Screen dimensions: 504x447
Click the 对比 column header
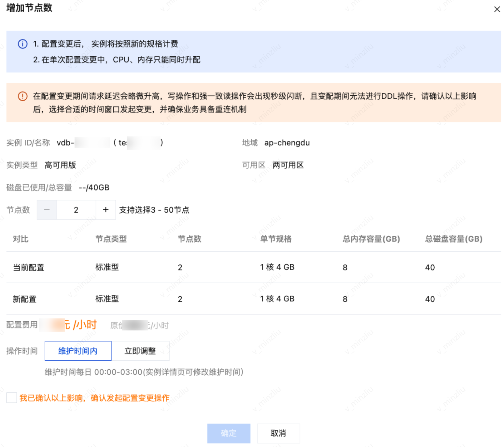coord(21,239)
